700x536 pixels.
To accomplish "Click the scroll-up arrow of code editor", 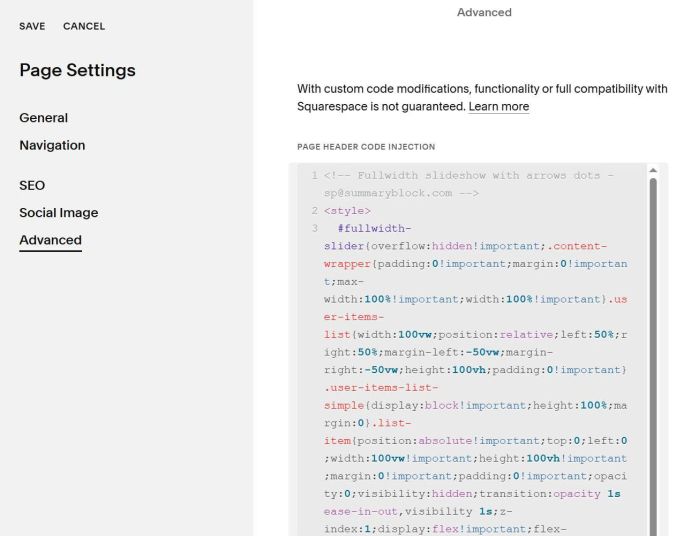I will click(653, 171).
